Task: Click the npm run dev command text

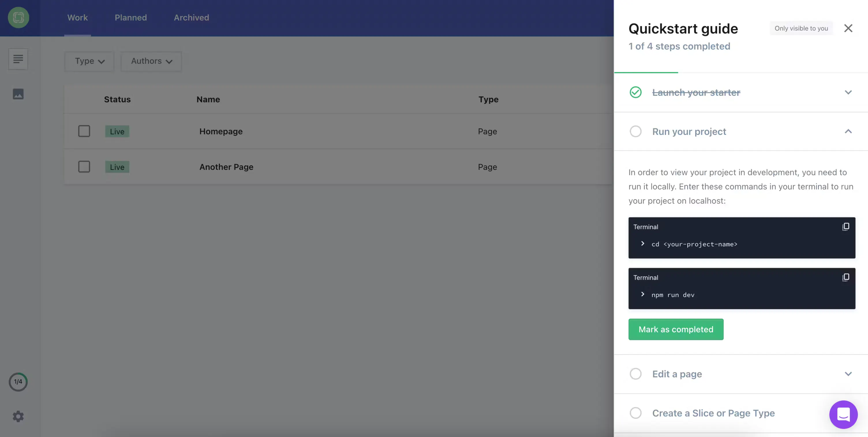Action: [x=673, y=295]
